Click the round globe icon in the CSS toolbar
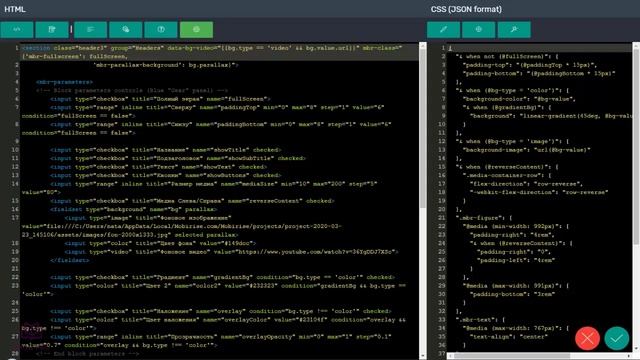This screenshot has height=360, width=640. click(479, 29)
